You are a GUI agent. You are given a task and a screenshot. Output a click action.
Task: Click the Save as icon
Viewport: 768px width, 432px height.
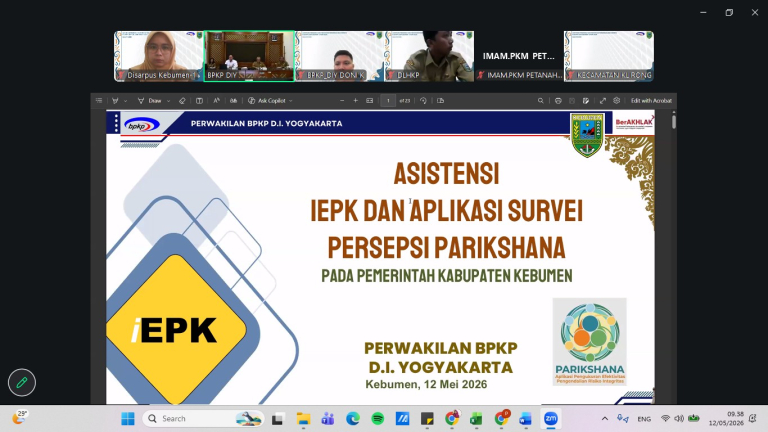(586, 100)
